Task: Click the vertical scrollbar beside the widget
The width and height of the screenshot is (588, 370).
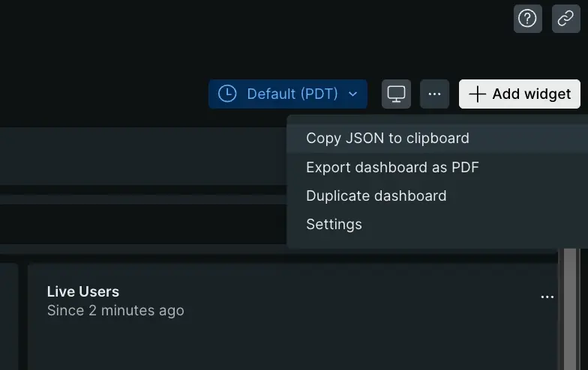Action: click(x=570, y=315)
